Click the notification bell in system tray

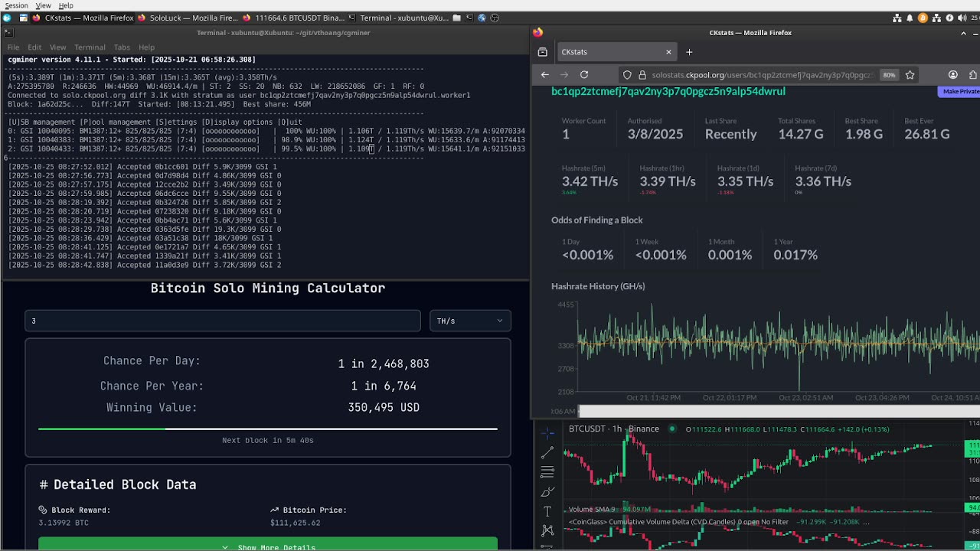(910, 18)
